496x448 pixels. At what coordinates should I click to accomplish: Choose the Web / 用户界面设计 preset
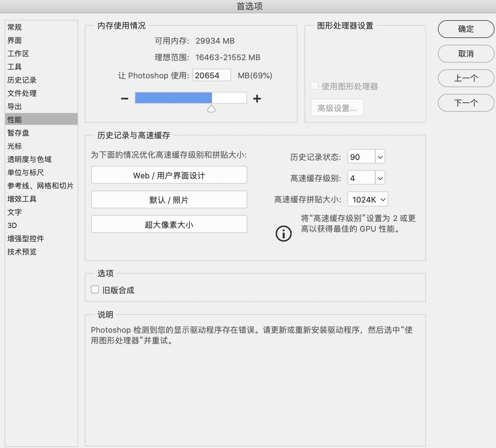(169, 175)
